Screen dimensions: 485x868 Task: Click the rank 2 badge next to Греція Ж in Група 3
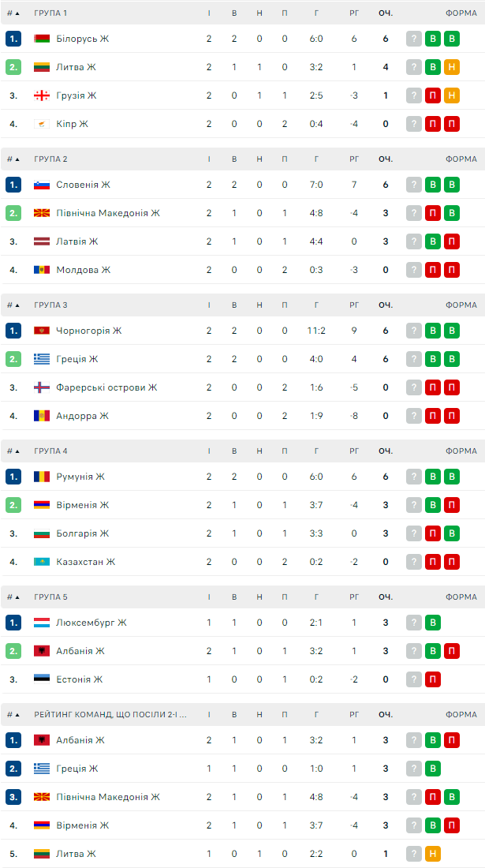tap(13, 359)
